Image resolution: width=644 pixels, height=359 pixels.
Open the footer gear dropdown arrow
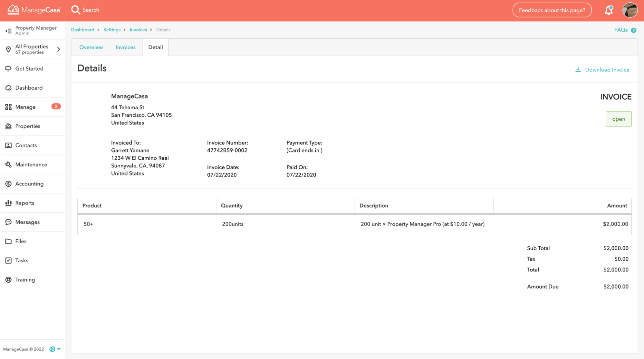pyautogui.click(x=59, y=349)
